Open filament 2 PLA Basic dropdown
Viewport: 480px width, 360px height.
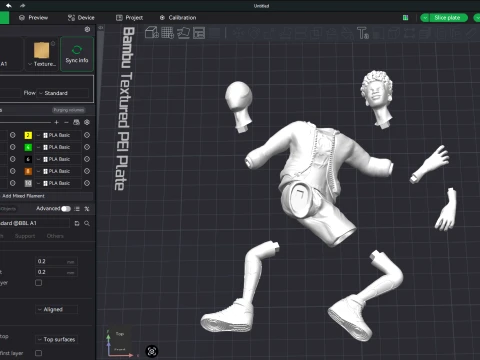click(x=58, y=135)
